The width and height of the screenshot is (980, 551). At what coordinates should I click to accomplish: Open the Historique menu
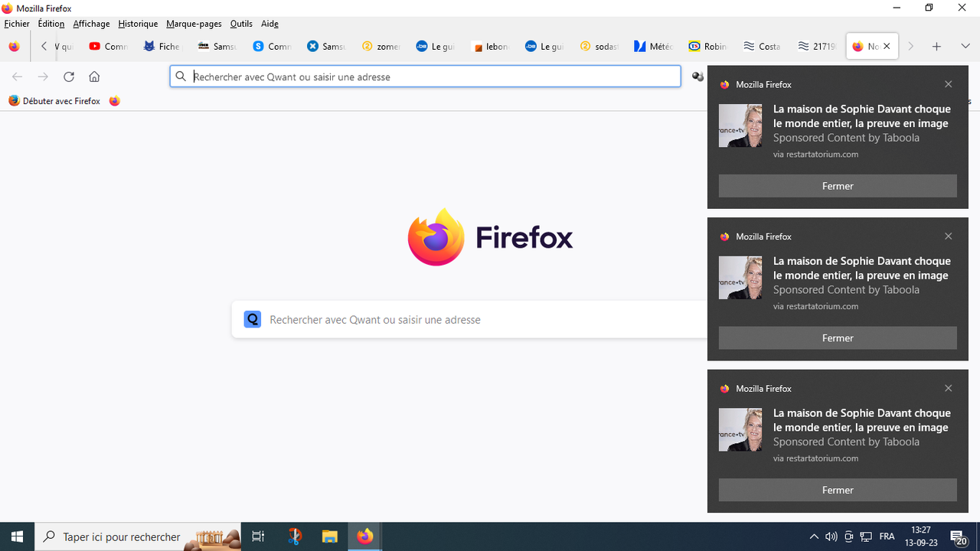tap(138, 24)
